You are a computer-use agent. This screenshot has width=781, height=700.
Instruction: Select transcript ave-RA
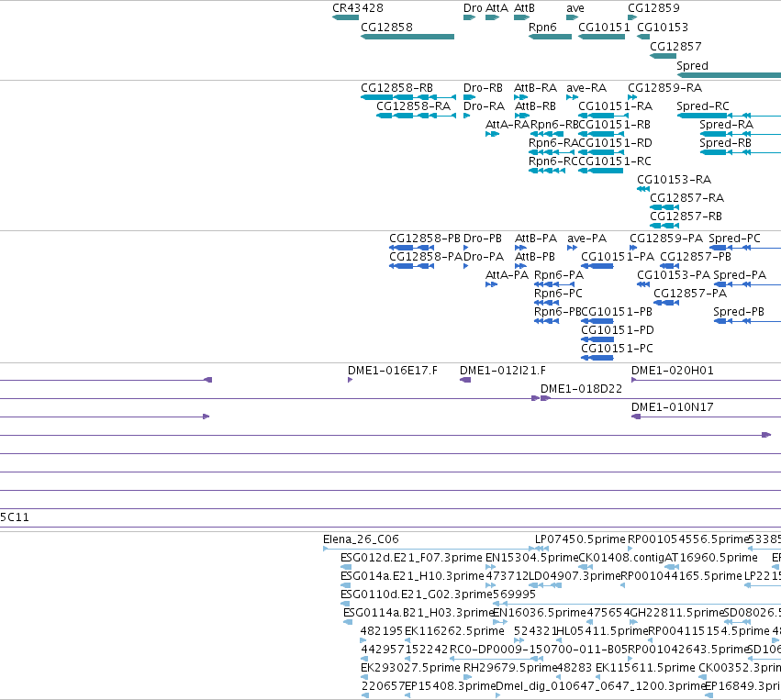coord(573,97)
